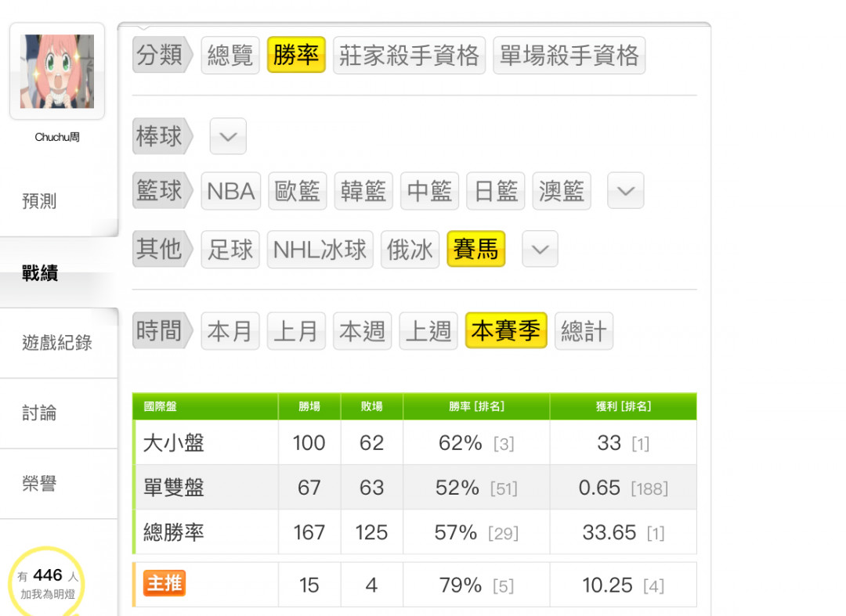The image size is (846, 616).
Task: Set time range to 本月
Action: [230, 331]
